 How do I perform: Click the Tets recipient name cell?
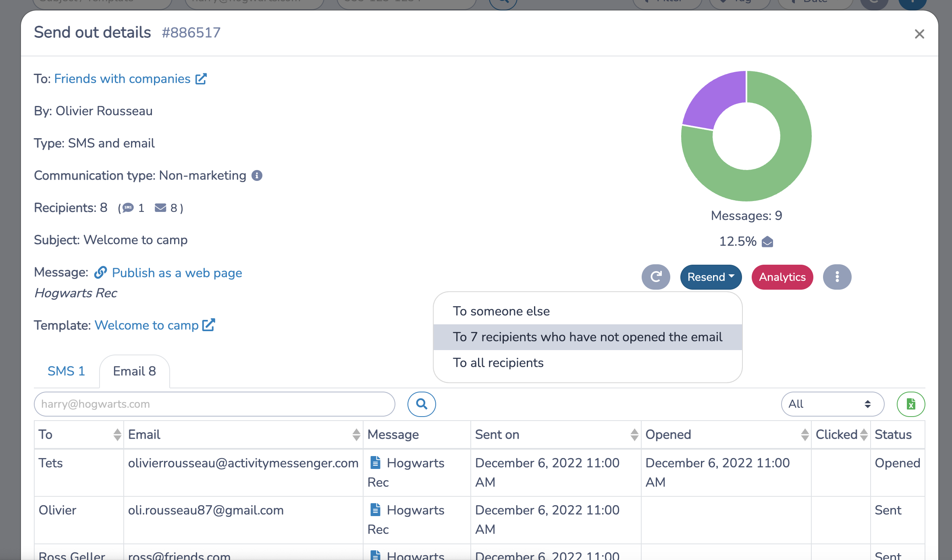pos(79,473)
